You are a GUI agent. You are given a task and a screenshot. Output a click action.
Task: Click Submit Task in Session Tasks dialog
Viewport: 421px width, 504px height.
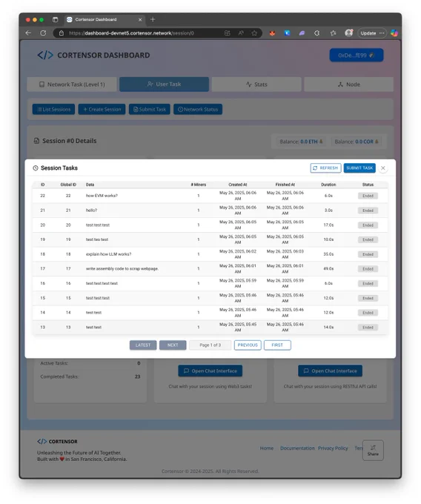click(x=359, y=168)
